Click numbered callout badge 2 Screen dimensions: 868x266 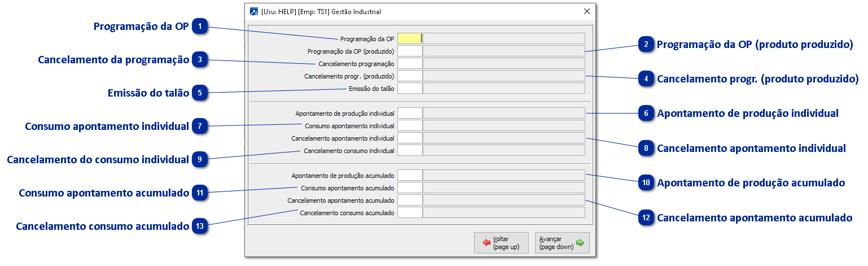(647, 45)
